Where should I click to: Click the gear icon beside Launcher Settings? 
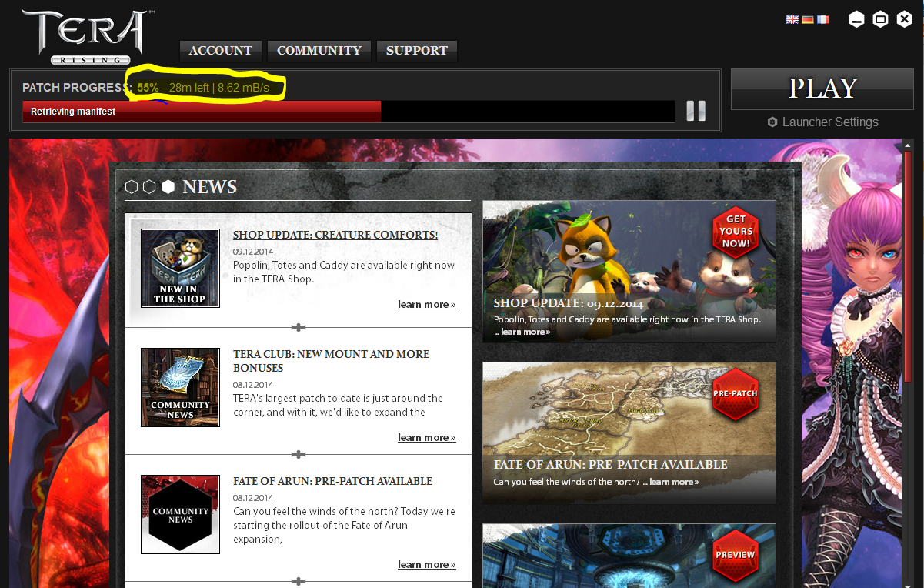coord(772,122)
